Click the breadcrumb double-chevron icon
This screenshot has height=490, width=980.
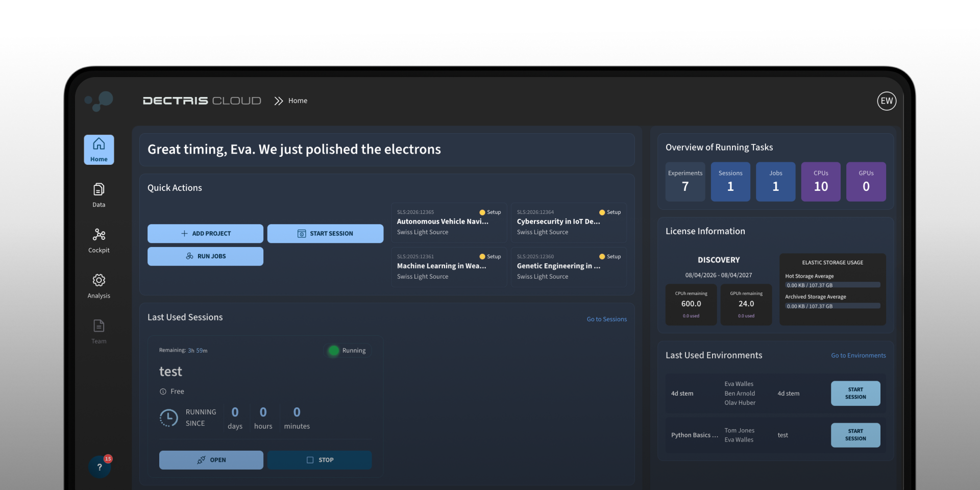[x=278, y=101]
